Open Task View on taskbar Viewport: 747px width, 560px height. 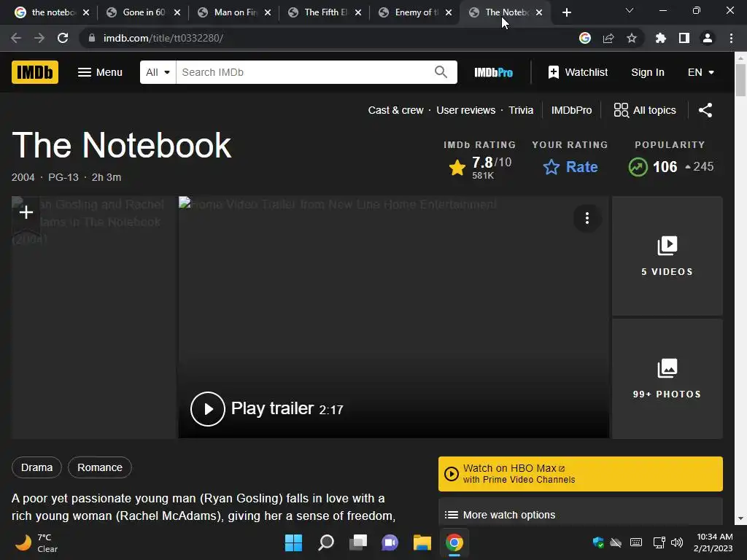tap(357, 542)
